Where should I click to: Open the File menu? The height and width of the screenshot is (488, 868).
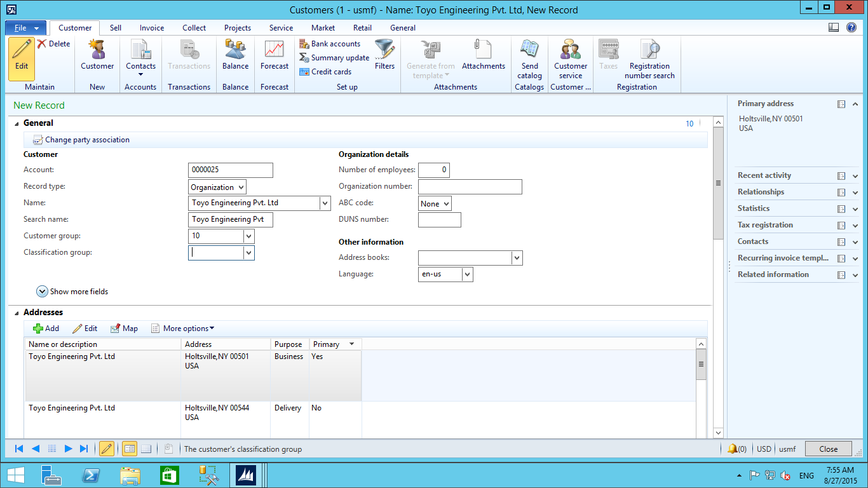26,28
